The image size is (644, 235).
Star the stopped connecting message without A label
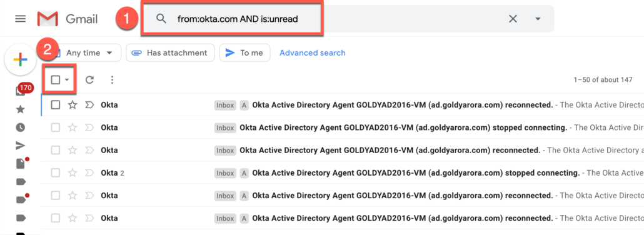pos(73,127)
